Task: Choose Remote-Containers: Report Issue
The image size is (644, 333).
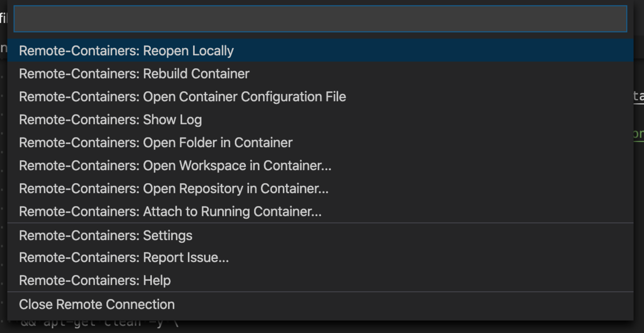Action: click(123, 257)
